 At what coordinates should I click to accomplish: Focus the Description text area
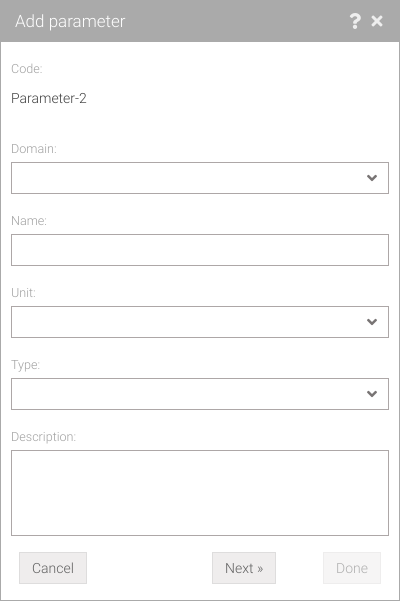click(200, 493)
